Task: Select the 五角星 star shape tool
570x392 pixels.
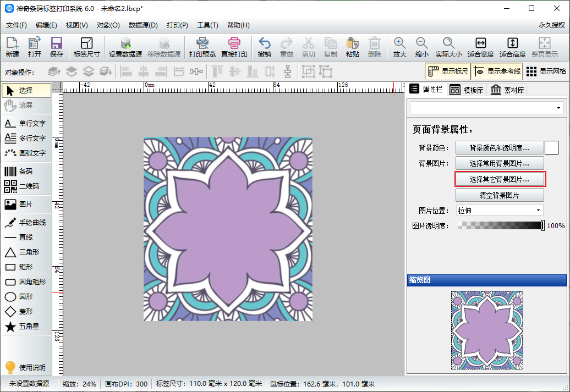Action: (x=26, y=327)
